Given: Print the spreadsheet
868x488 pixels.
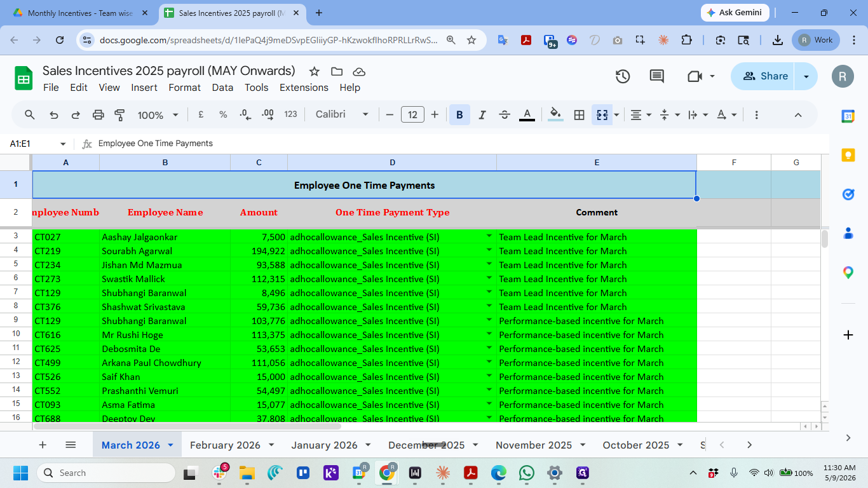Looking at the screenshot, I should coord(98,115).
